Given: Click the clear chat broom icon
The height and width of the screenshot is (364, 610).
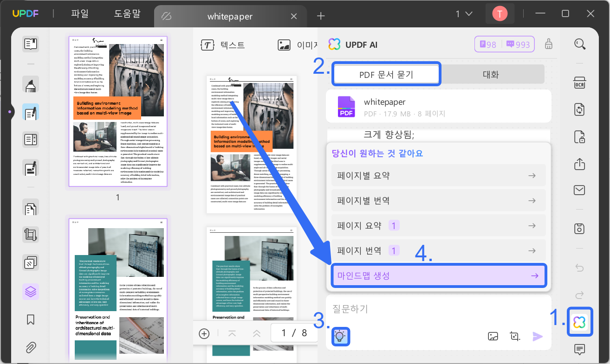Looking at the screenshot, I should [x=549, y=44].
